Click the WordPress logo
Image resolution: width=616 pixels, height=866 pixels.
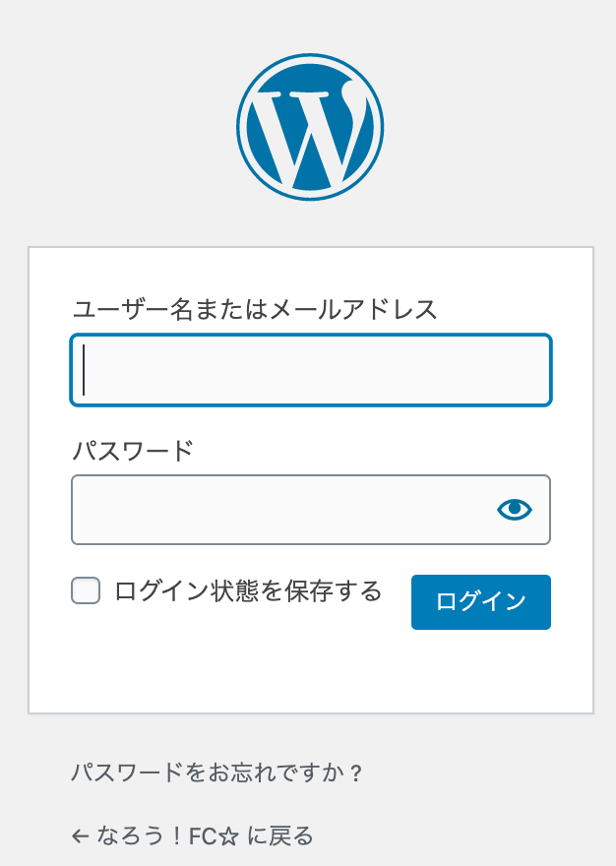pyautogui.click(x=309, y=127)
